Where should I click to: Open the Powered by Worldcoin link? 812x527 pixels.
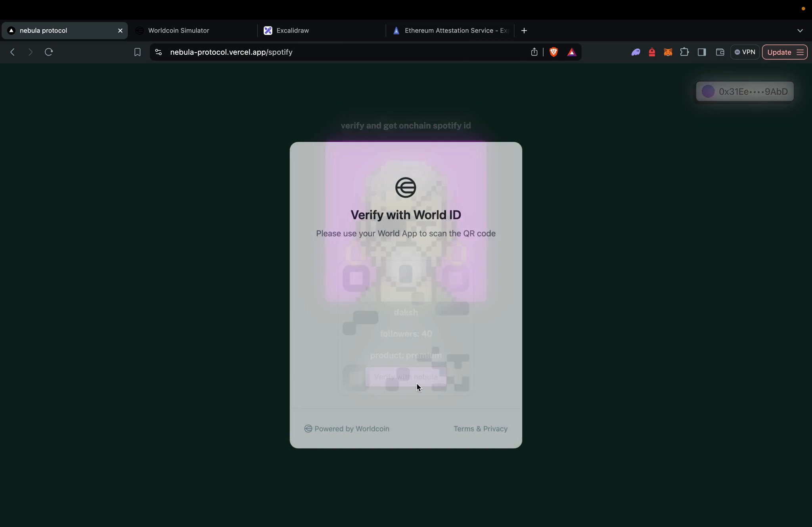coord(347,429)
